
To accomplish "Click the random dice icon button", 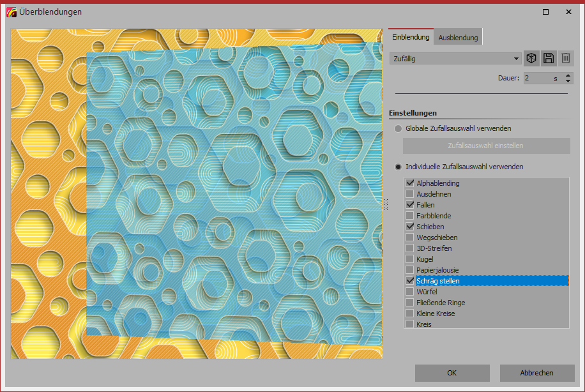I will [531, 58].
